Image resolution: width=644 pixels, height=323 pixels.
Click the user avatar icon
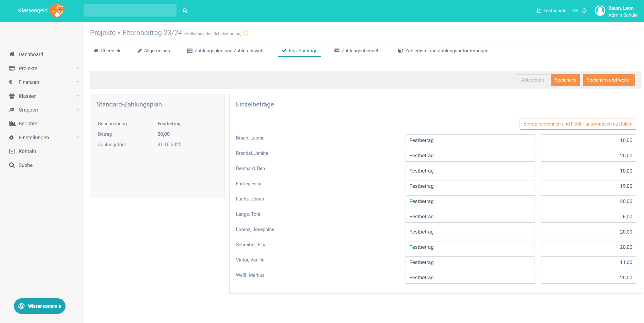point(600,11)
